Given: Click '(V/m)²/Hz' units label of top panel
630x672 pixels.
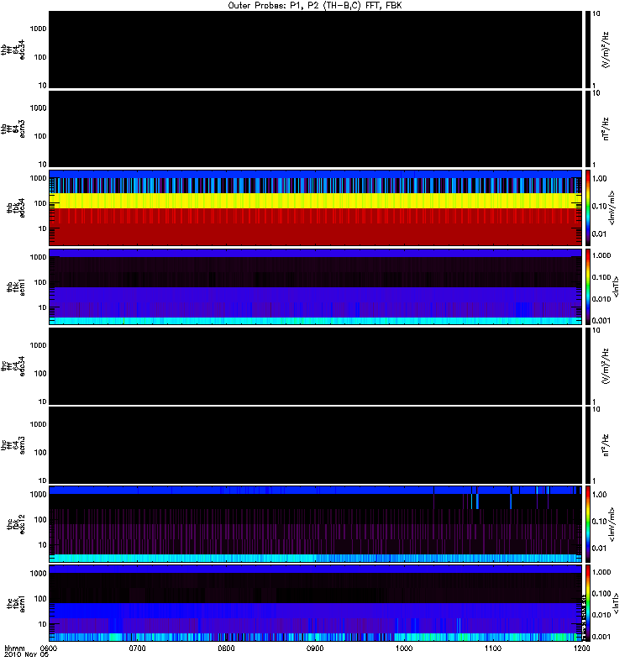Looking at the screenshot, I should coord(606,50).
